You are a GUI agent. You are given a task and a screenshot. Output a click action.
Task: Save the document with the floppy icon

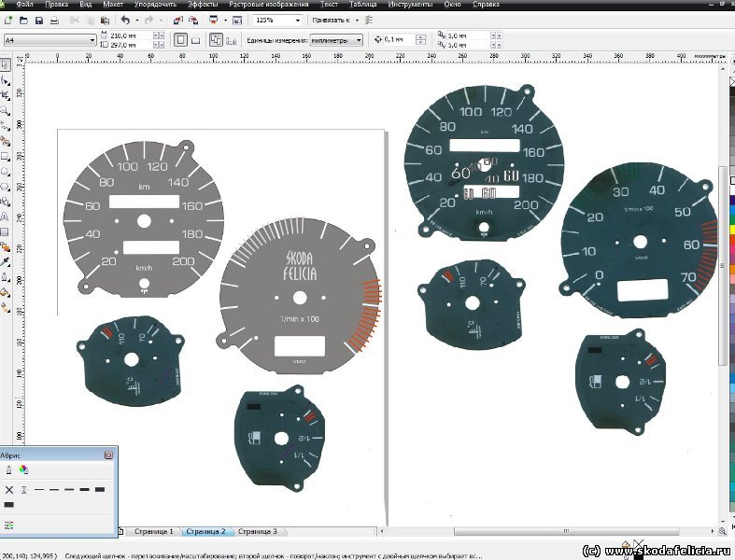coord(39,21)
